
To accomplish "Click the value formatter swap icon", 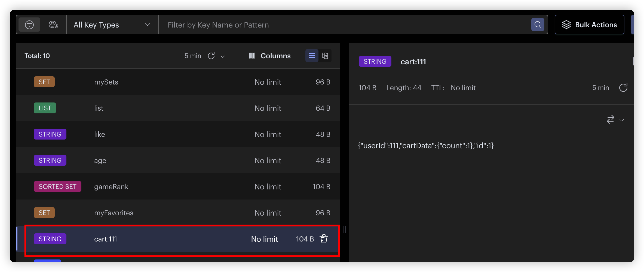I will tap(611, 119).
